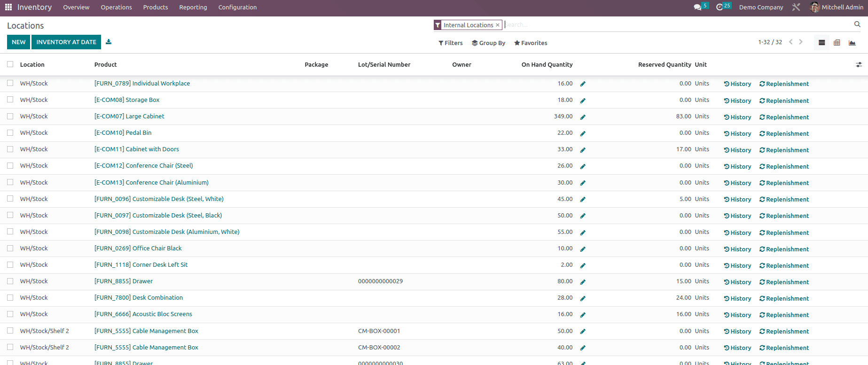Go to previous page arrow
This screenshot has height=365, width=868.
click(x=791, y=42)
